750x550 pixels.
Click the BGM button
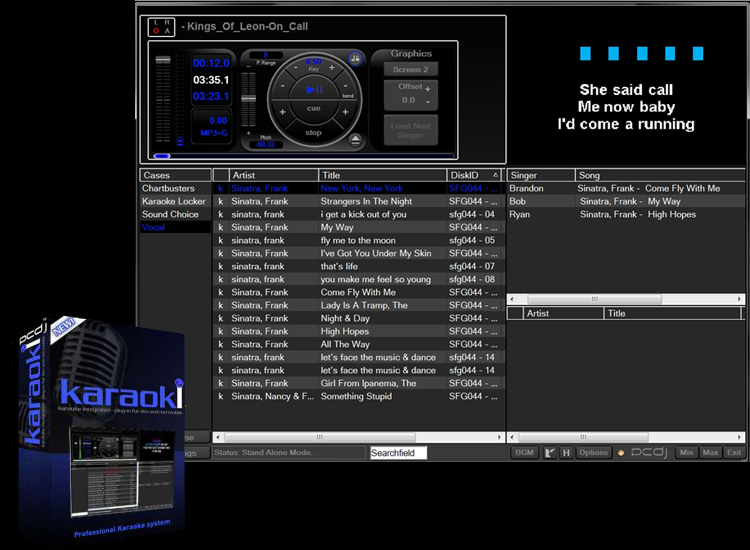click(x=524, y=452)
